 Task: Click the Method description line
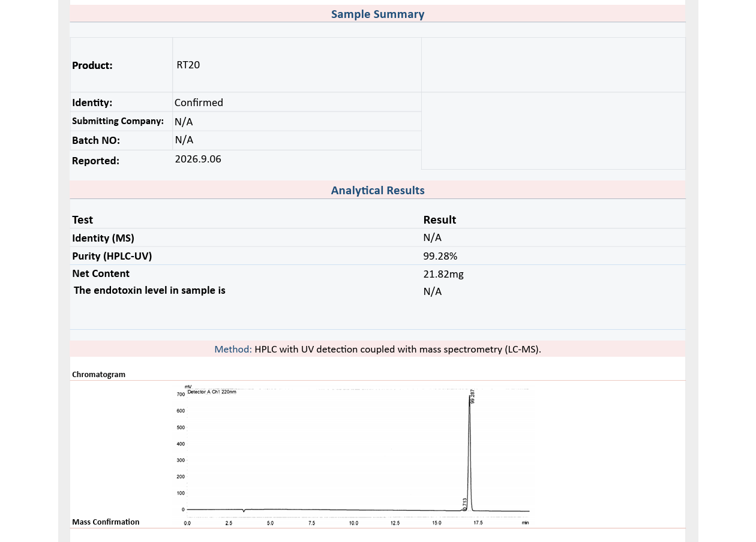coord(377,349)
